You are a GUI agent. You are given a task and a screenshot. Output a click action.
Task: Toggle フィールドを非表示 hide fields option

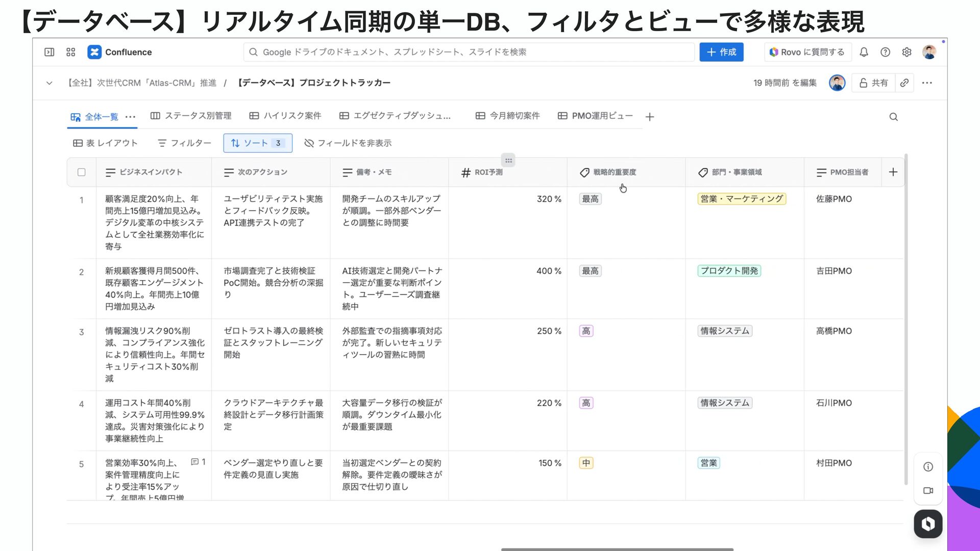348,143
